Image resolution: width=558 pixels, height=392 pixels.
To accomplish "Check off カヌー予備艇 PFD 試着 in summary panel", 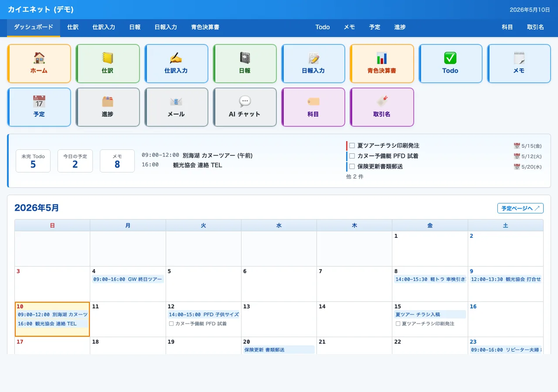I will tap(352, 156).
